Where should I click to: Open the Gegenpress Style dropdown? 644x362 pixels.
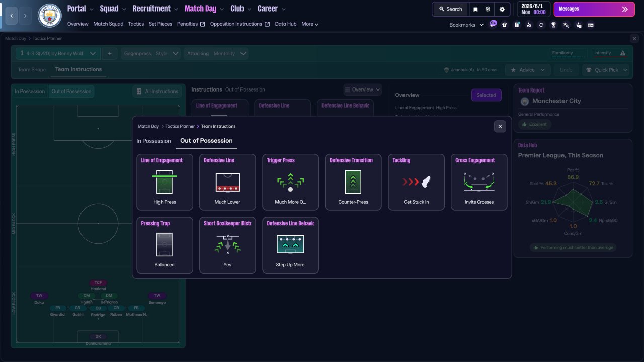click(x=150, y=53)
